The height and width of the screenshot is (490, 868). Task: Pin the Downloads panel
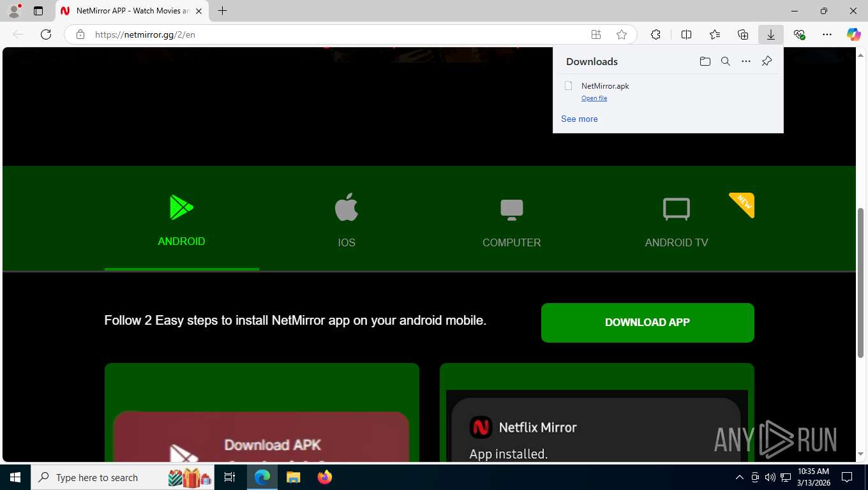click(x=767, y=61)
